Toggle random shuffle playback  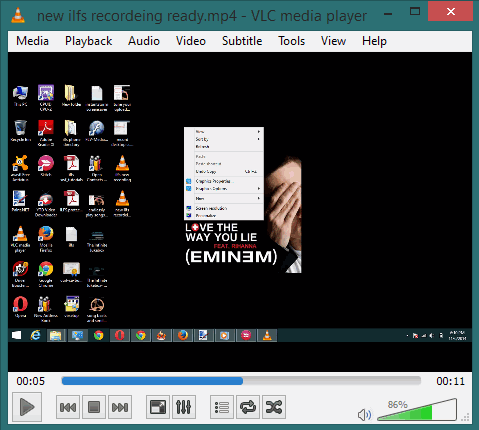[x=274, y=407]
